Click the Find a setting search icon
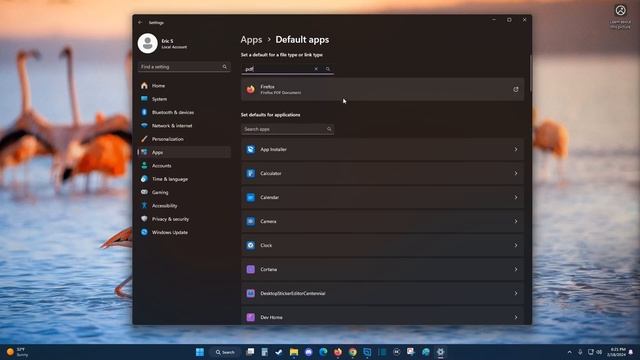The image size is (640, 360). [x=224, y=67]
